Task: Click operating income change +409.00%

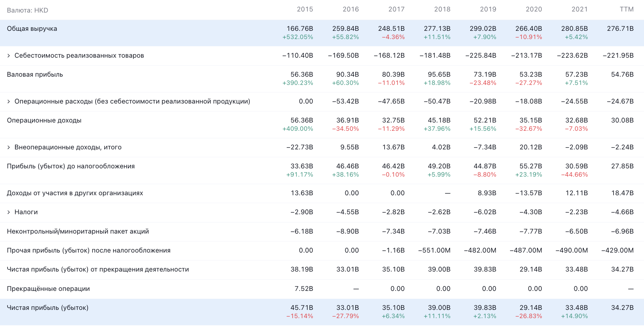Action: pos(298,129)
